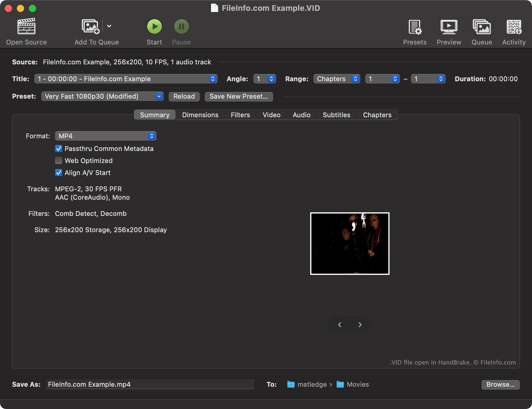532x409 pixels.
Task: Close the HandBrake window with the red button
Action: 8,8
